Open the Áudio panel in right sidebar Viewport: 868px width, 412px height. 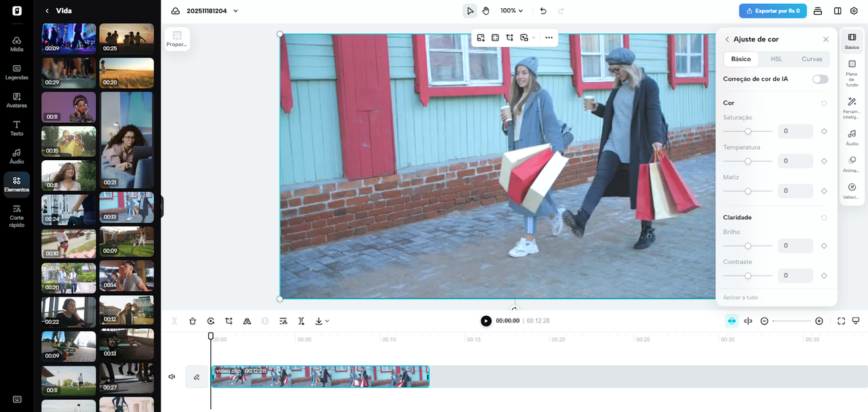852,137
